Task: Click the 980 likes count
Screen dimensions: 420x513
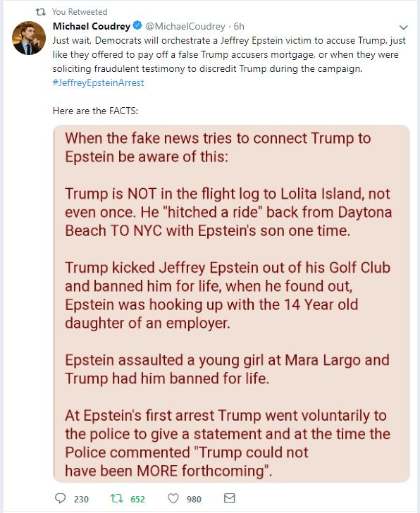Action: [194, 499]
